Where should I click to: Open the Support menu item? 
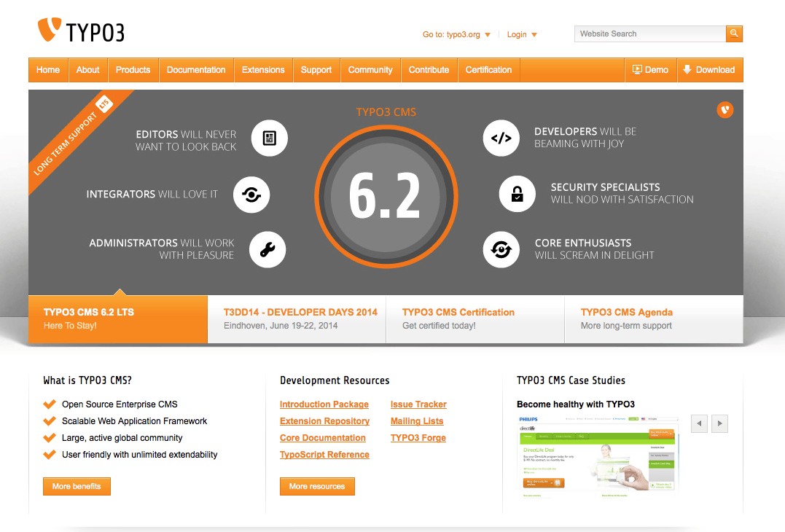tap(316, 70)
